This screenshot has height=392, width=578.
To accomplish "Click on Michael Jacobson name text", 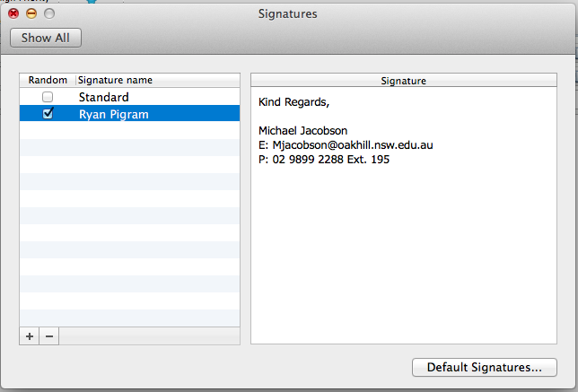I will coord(303,130).
